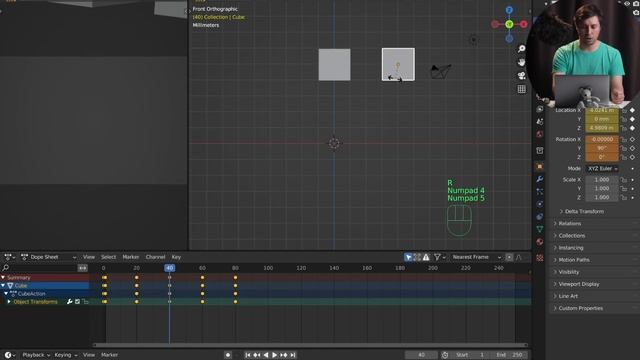Open the Channel menu
The height and width of the screenshot is (360, 640).
click(156, 257)
